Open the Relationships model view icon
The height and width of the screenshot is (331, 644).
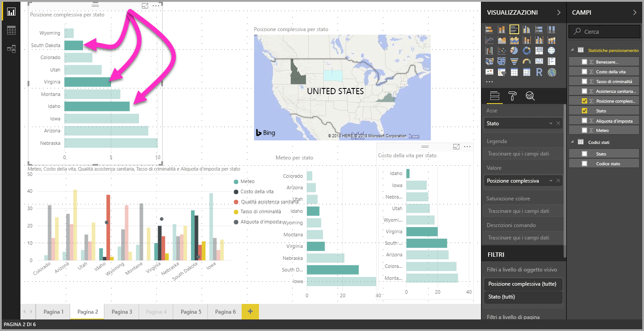(11, 49)
